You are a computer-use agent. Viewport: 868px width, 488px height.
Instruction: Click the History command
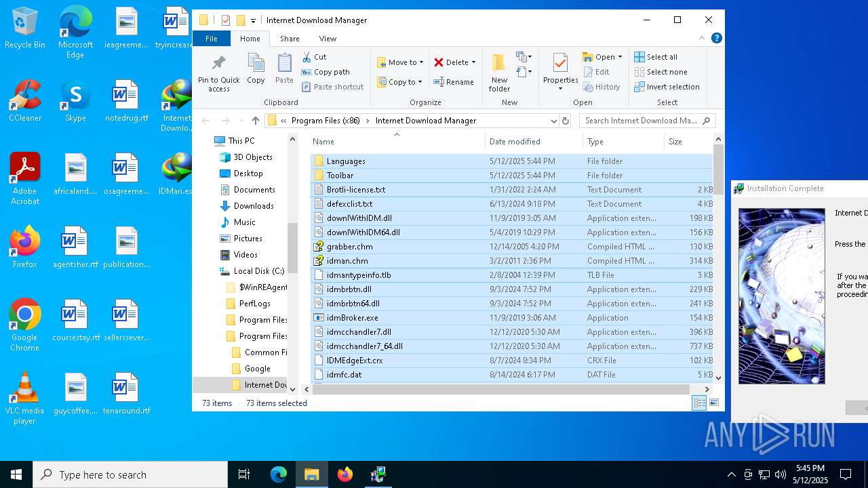(601, 87)
